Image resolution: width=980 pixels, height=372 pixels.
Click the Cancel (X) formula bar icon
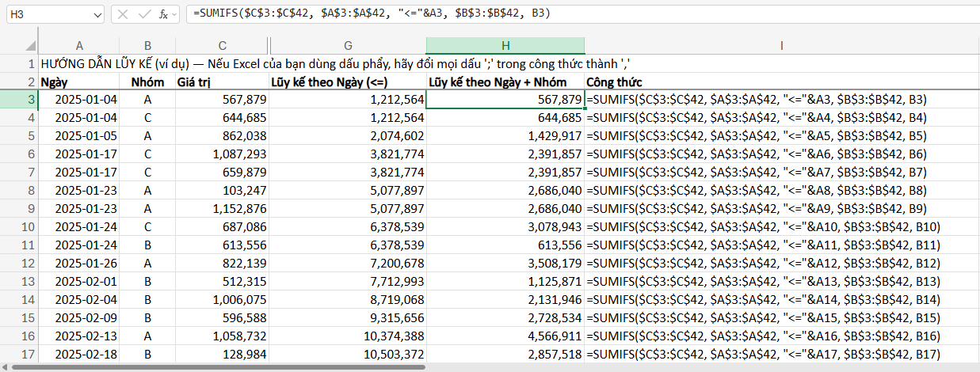pyautogui.click(x=124, y=14)
